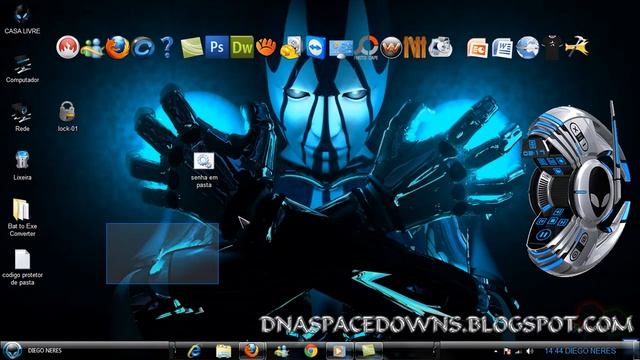Open File Explorer from the taskbar
The width and height of the screenshot is (640, 360).
[223, 351]
